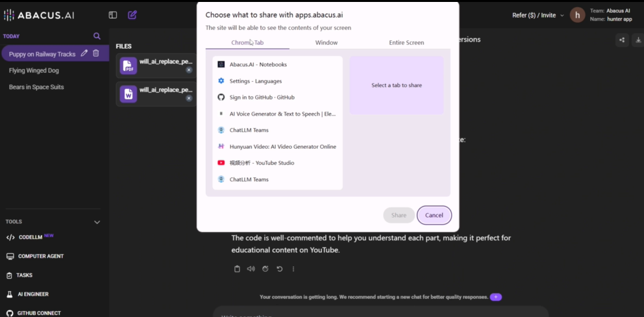Open Tasks tool
The width and height of the screenshot is (644, 317).
pos(19,275)
